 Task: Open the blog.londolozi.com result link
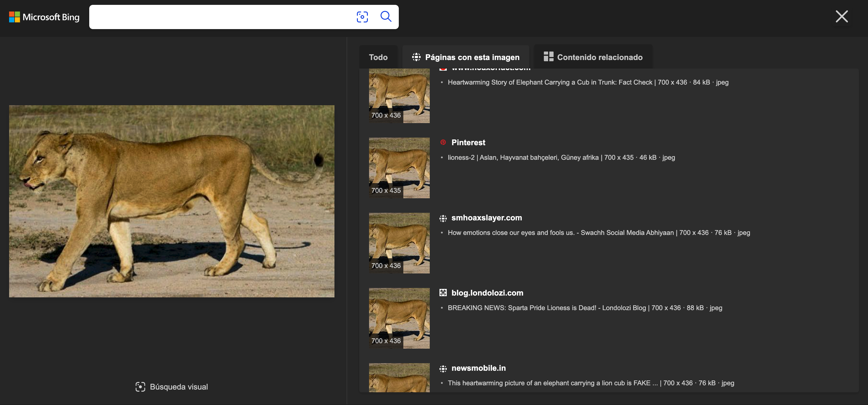tap(487, 293)
